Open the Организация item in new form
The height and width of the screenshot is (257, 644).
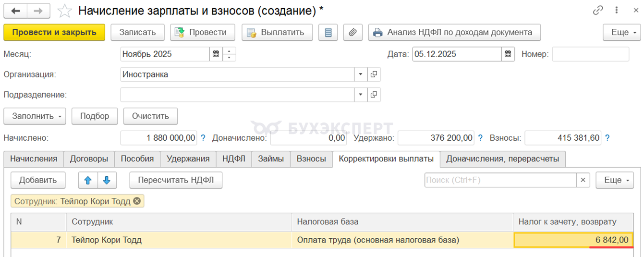(x=374, y=74)
